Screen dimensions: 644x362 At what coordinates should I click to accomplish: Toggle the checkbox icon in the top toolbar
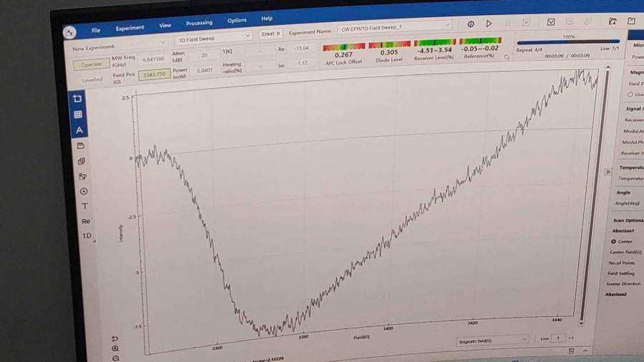coord(550,22)
